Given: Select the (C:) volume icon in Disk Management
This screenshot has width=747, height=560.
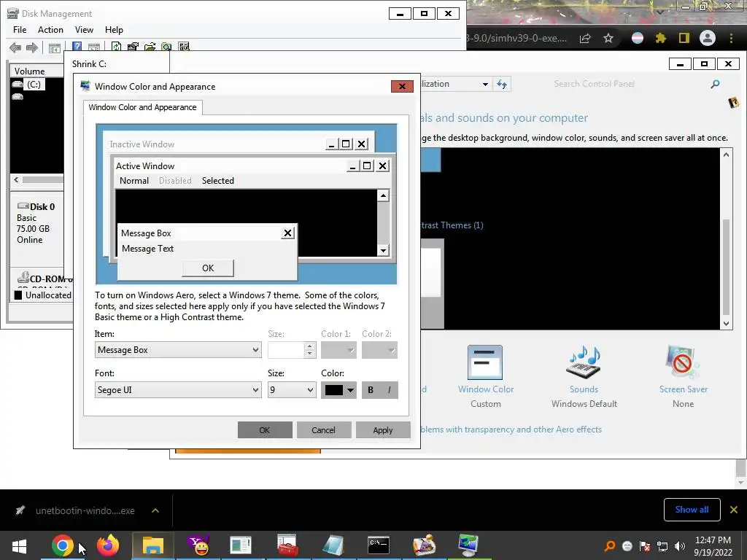Looking at the screenshot, I should click(x=18, y=85).
